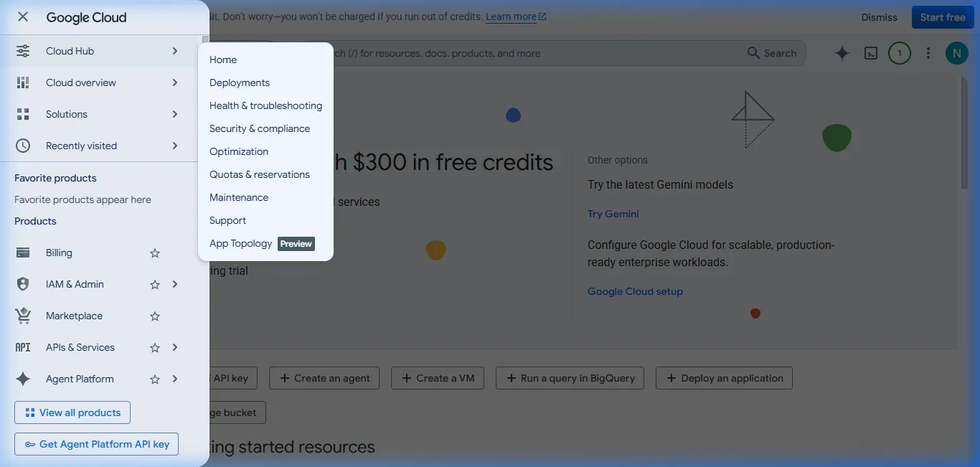Open the Google Cloud setup link
The image size is (980, 467).
(635, 291)
